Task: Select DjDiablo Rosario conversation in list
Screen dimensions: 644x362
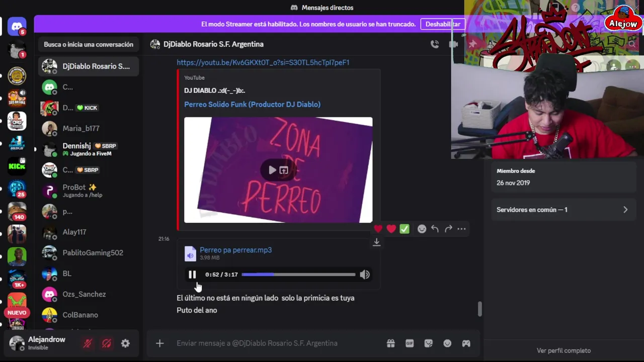Action: (x=89, y=66)
